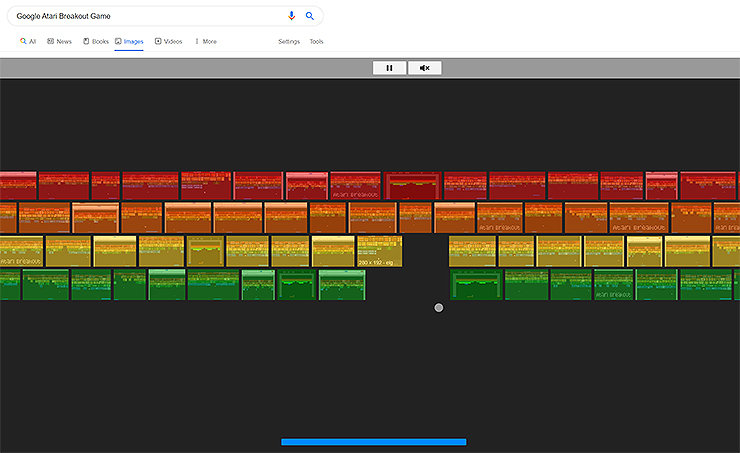The width and height of the screenshot is (740, 453).
Task: Click the green brick labeled Atari Breakout
Action: 614,285
